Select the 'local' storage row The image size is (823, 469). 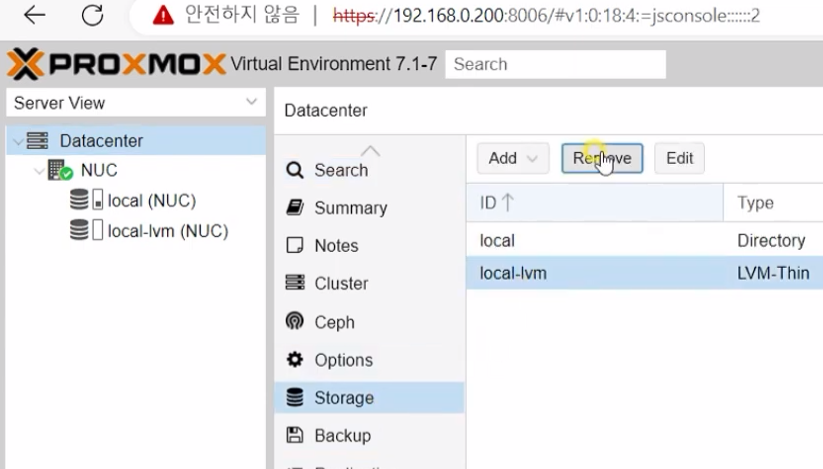pyautogui.click(x=645, y=240)
